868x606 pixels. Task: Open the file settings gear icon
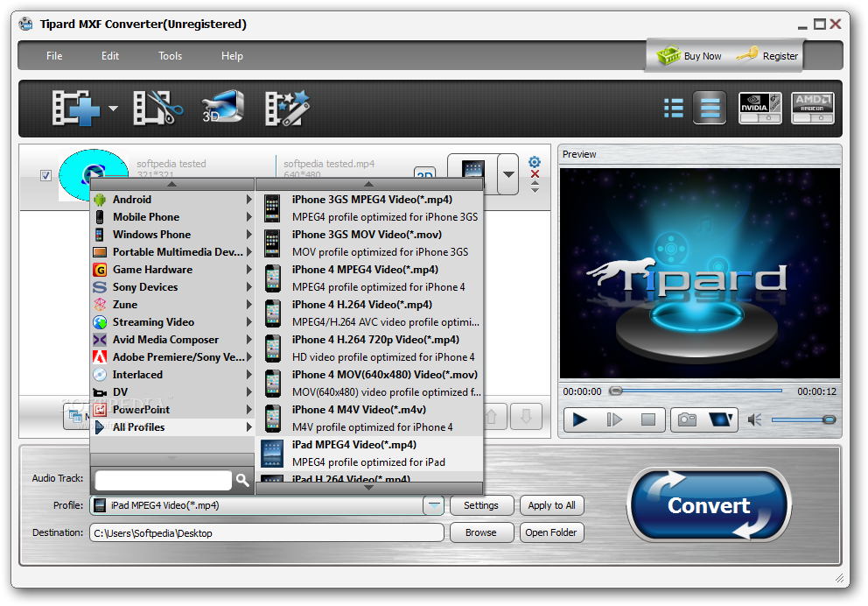coord(535,162)
